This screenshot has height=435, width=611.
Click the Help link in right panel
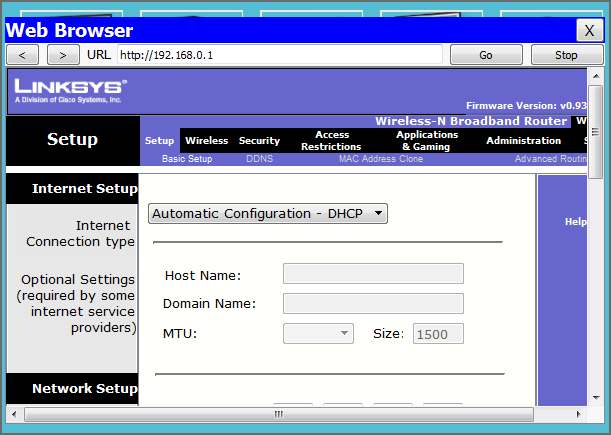click(x=576, y=222)
